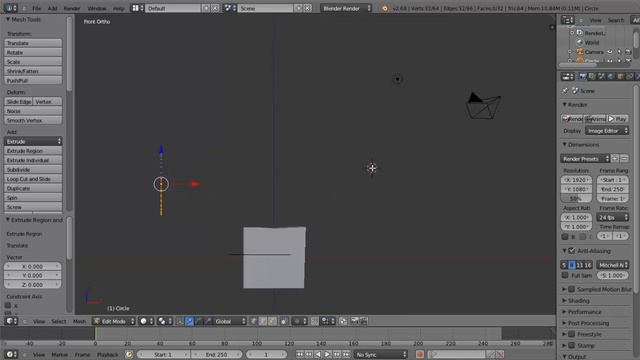
Task: Select the scale manipulator icon
Action: (208, 321)
